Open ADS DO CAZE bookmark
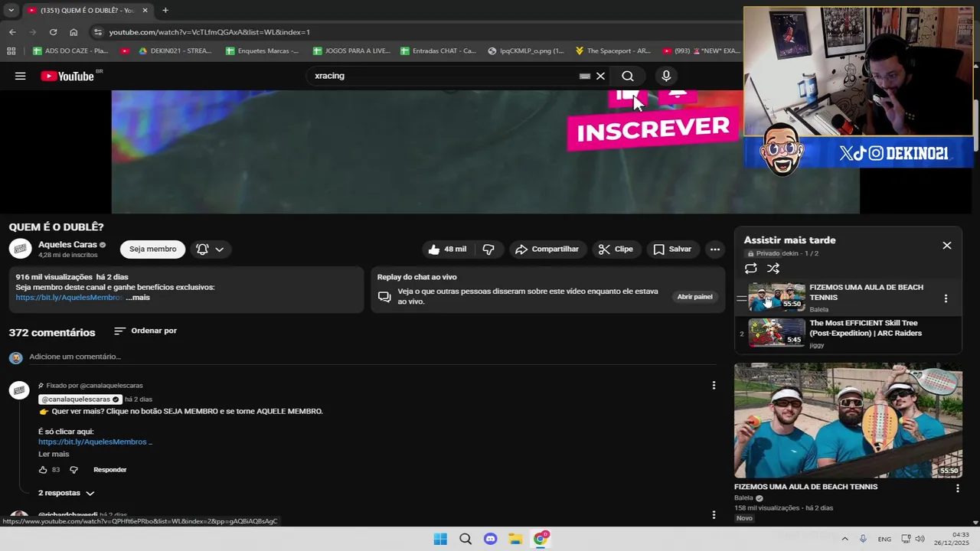This screenshot has width=980, height=551. tap(70, 51)
